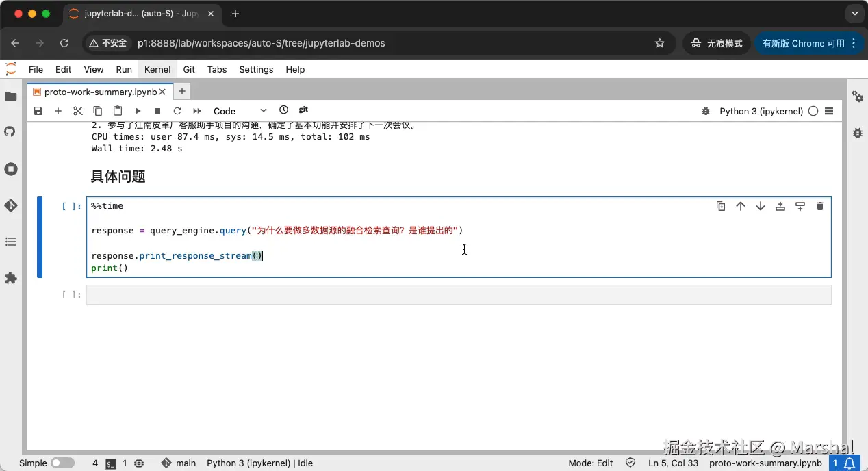This screenshot has width=868, height=471.
Task: Open the Run menu
Action: point(124,69)
